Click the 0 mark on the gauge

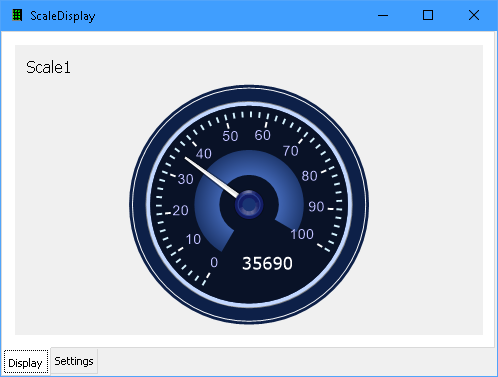pos(214,263)
